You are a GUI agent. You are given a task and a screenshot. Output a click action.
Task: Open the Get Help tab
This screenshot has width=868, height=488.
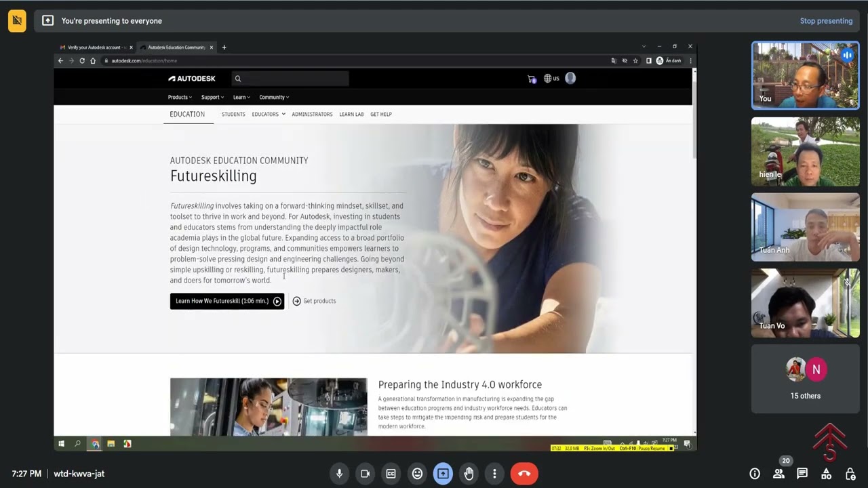click(x=381, y=114)
